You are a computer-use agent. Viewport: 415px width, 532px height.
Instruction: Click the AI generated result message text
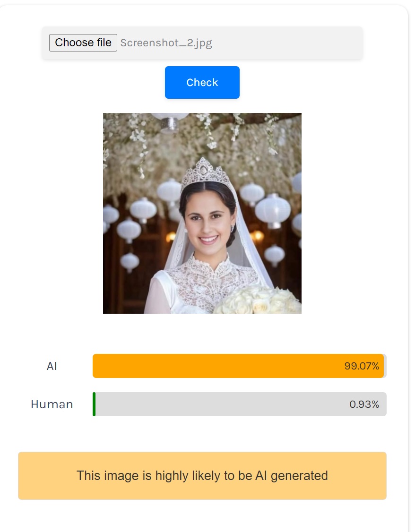click(x=202, y=475)
